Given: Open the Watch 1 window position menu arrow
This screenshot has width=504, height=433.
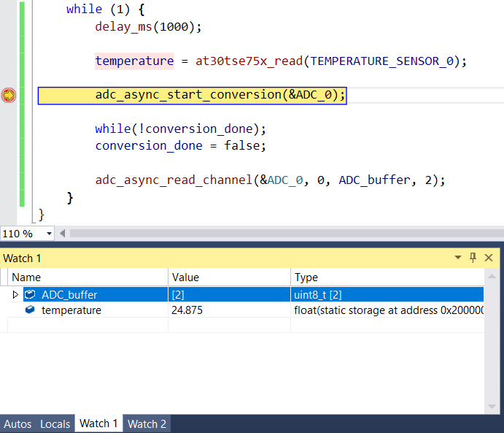Looking at the screenshot, I should 458,258.
